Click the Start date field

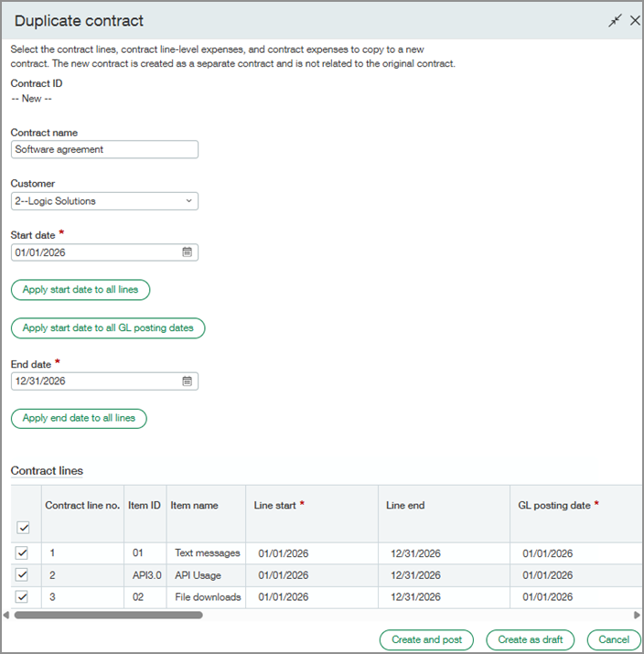[x=104, y=252]
